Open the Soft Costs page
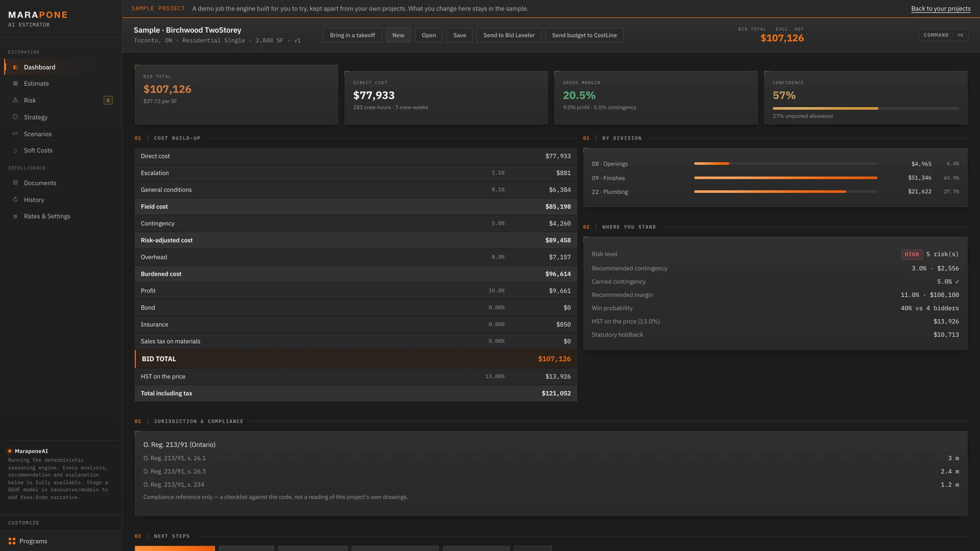Viewport: 980px width, 551px height. [61, 150]
